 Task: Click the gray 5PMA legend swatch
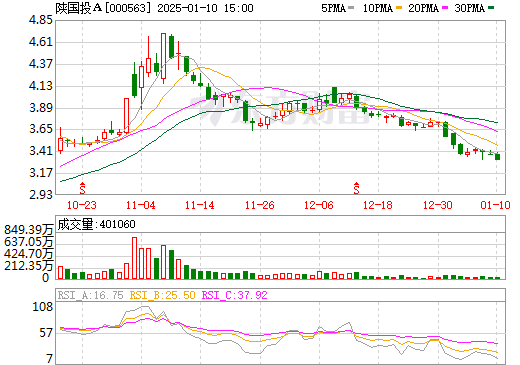351,8
